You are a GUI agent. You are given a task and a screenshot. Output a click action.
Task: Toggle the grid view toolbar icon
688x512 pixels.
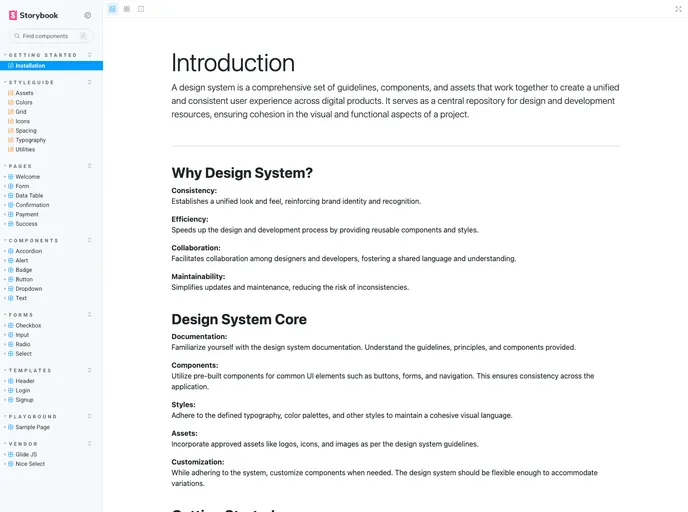click(x=127, y=9)
